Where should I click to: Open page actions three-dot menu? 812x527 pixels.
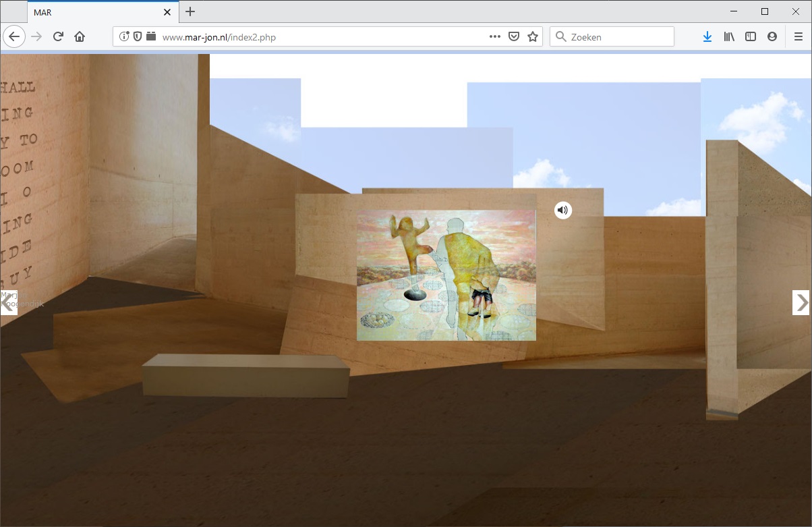tap(494, 37)
